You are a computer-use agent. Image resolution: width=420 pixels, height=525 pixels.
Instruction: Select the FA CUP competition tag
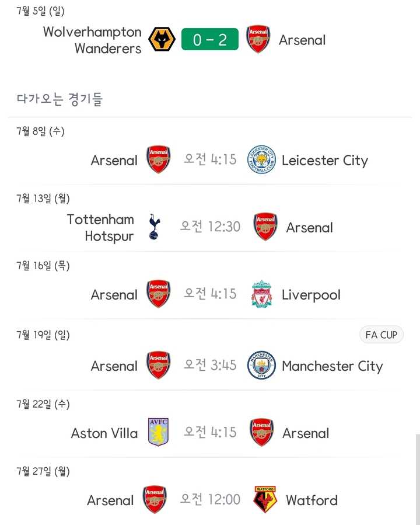coord(381,335)
